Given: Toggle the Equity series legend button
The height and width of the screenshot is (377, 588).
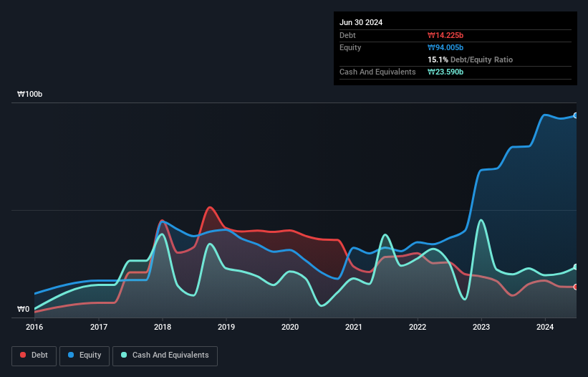Looking at the screenshot, I should coord(85,355).
